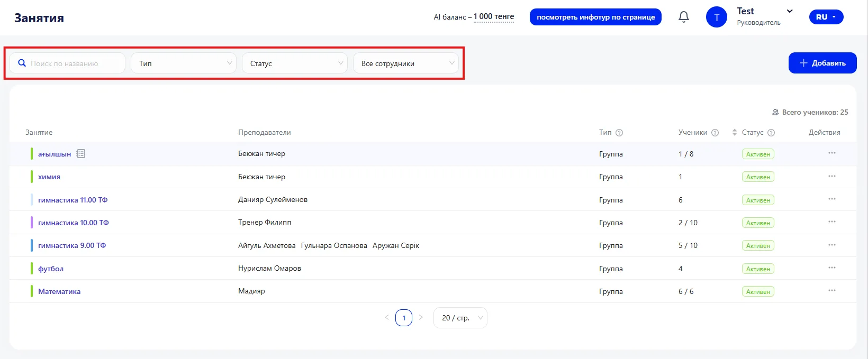Click the green color bar of футбол
Screen dimensions: 868x359
32,268
